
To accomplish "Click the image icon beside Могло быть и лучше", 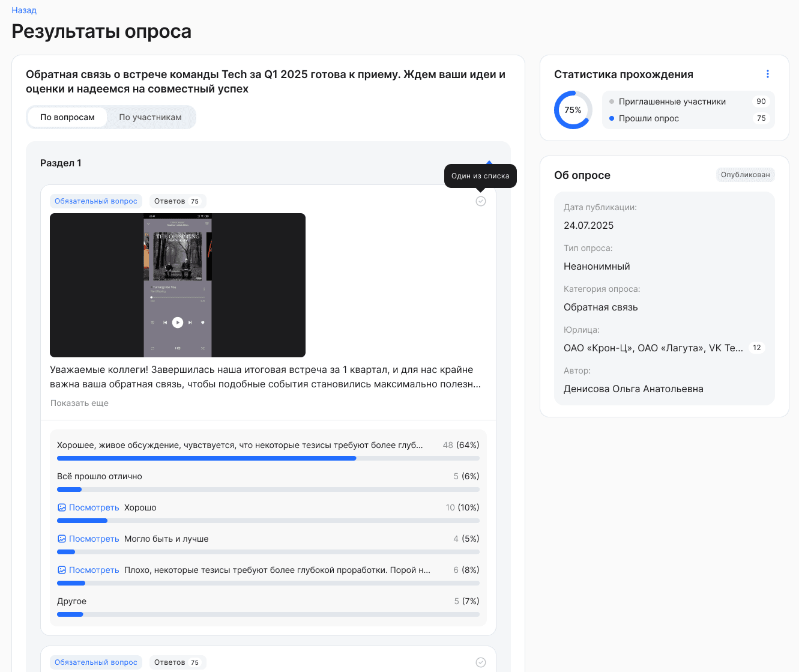I will (x=61, y=539).
